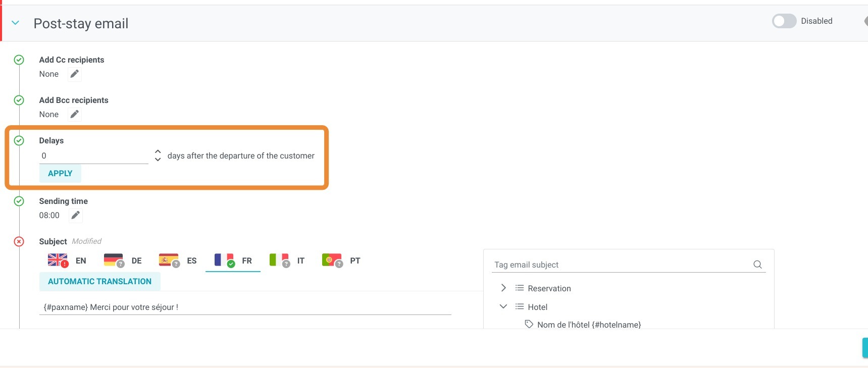Click the tag search magnifier icon

(757, 265)
